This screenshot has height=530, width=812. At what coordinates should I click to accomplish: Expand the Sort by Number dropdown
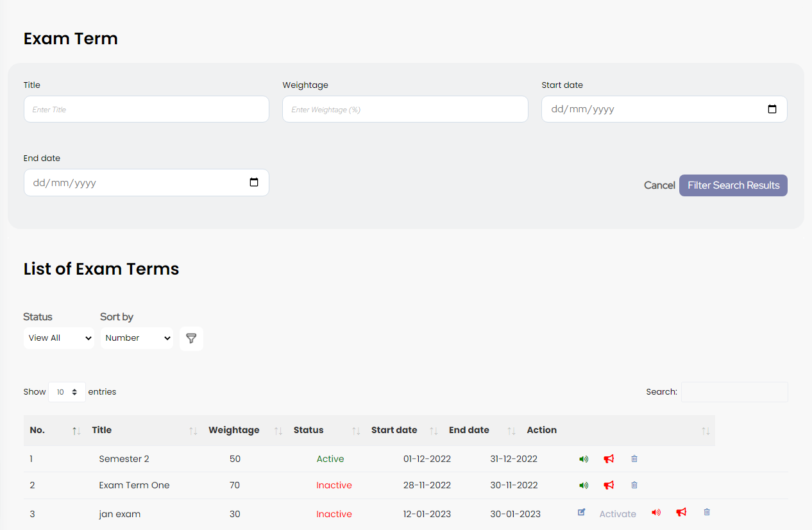137,338
